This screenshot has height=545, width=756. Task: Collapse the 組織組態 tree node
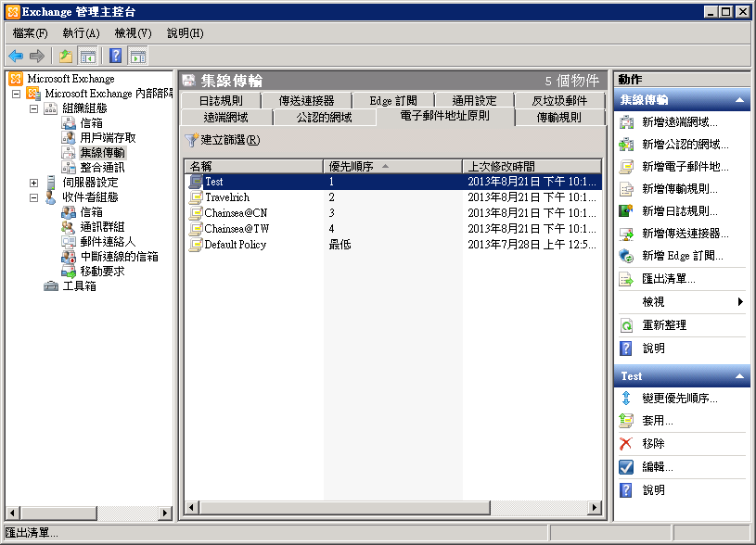point(33,108)
